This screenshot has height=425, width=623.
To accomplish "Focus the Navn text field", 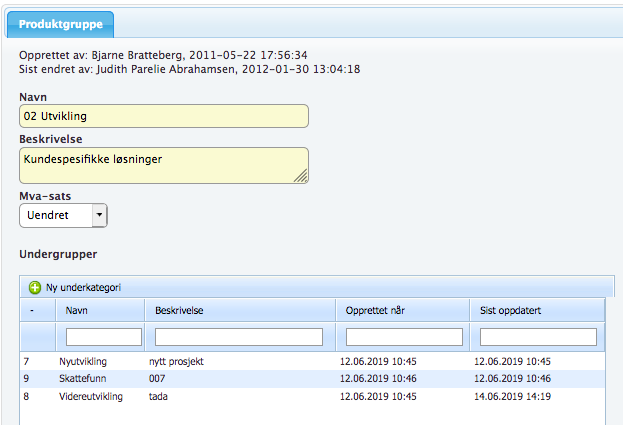I will 164,117.
